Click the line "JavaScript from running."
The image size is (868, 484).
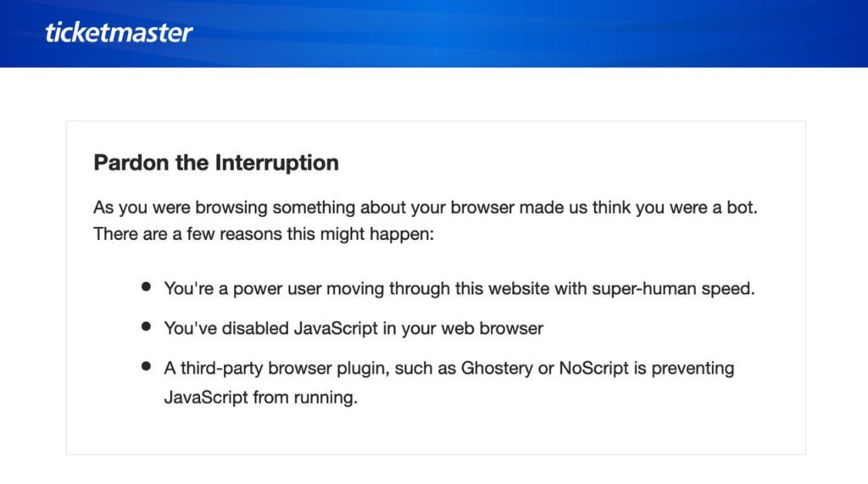(x=261, y=397)
